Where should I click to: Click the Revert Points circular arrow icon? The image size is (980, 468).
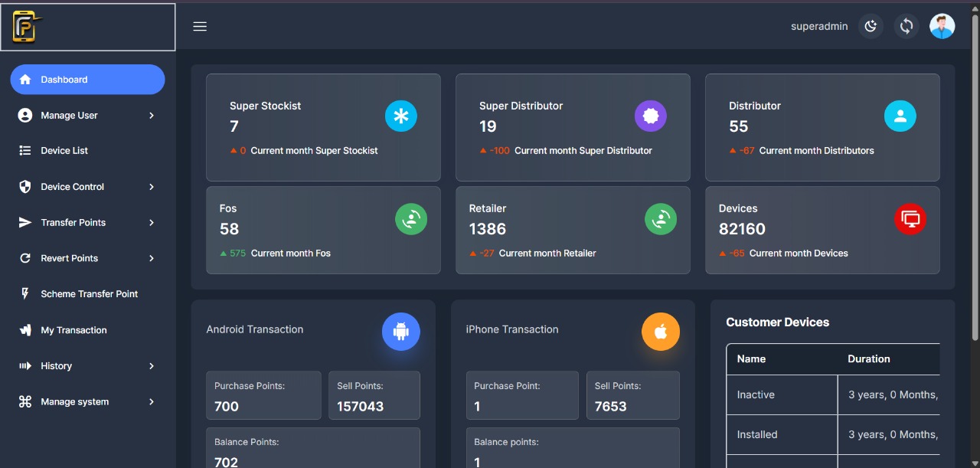point(25,259)
